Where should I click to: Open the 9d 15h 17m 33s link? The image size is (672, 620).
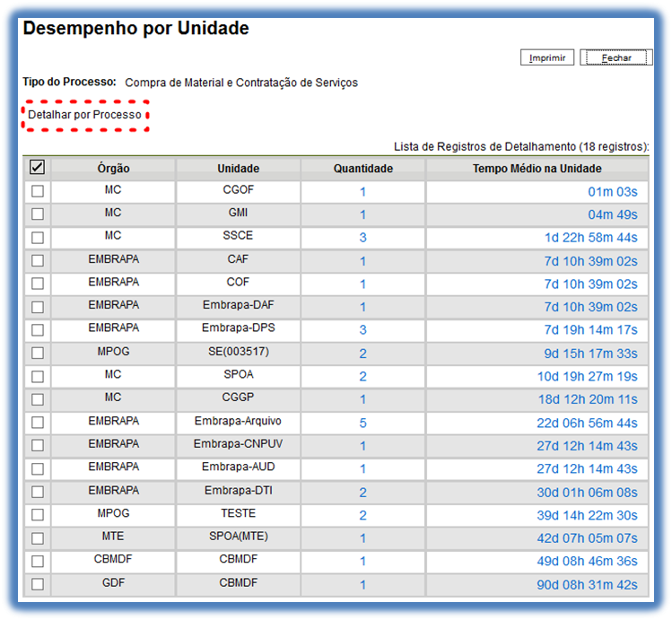click(x=591, y=354)
